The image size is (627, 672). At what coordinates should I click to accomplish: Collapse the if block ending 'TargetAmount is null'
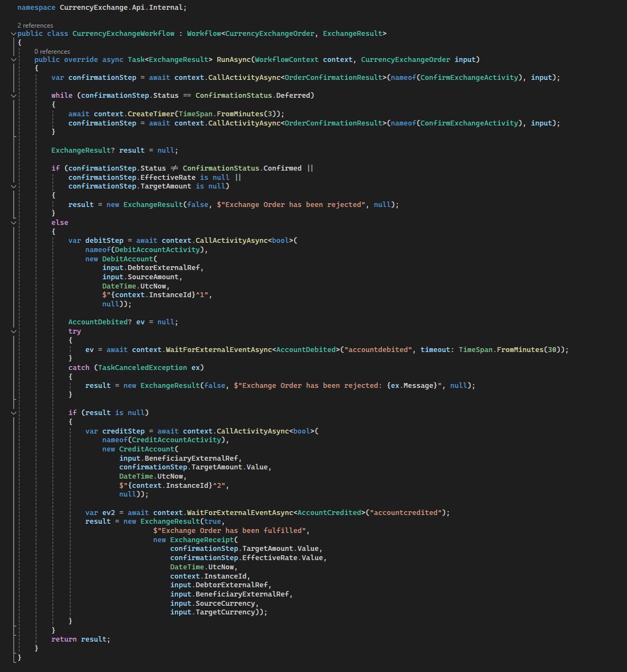click(x=14, y=186)
